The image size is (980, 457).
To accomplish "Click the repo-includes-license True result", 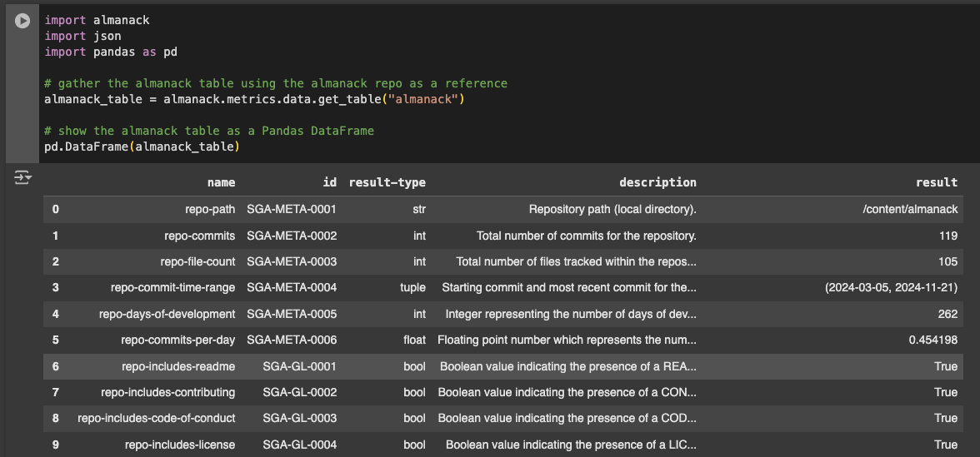I will [946, 445].
